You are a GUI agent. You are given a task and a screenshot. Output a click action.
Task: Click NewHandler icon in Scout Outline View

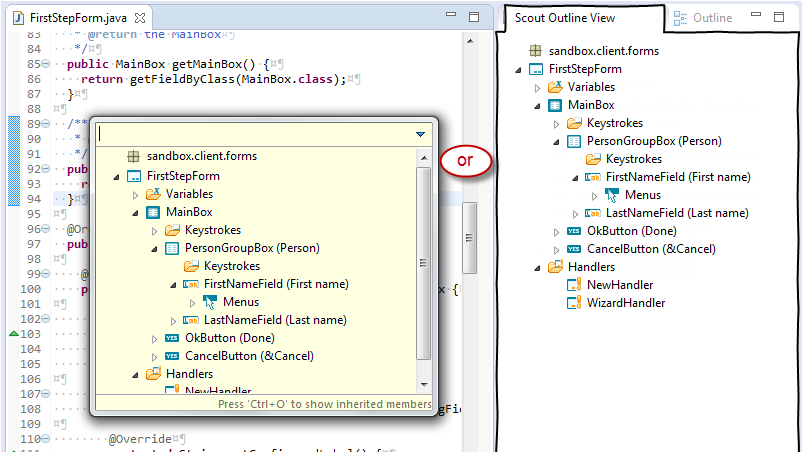point(574,285)
